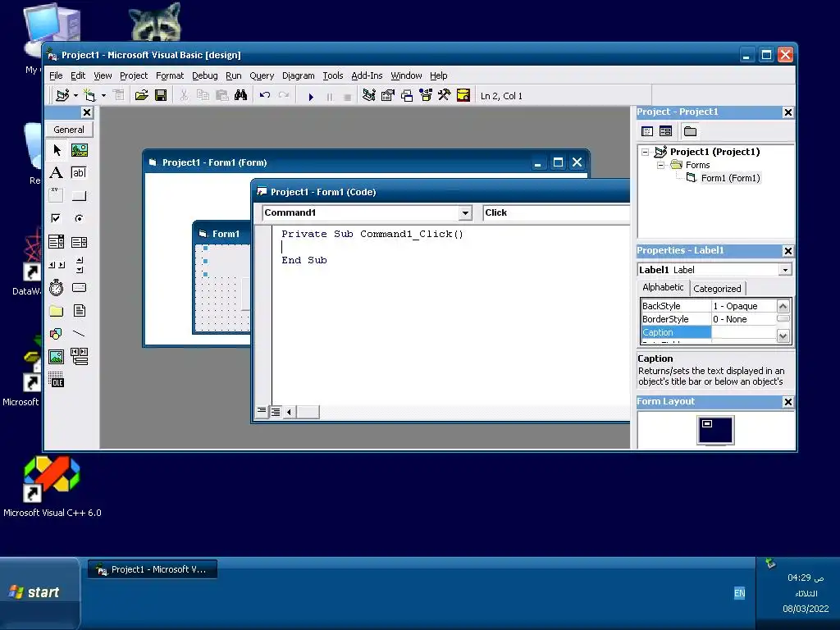This screenshot has width=840, height=630.
Task: Select the TextBox control tool
Action: [x=80, y=173]
